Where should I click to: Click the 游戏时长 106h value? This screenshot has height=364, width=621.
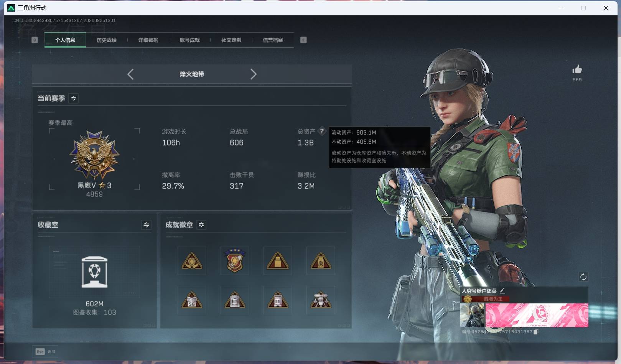coord(171,143)
